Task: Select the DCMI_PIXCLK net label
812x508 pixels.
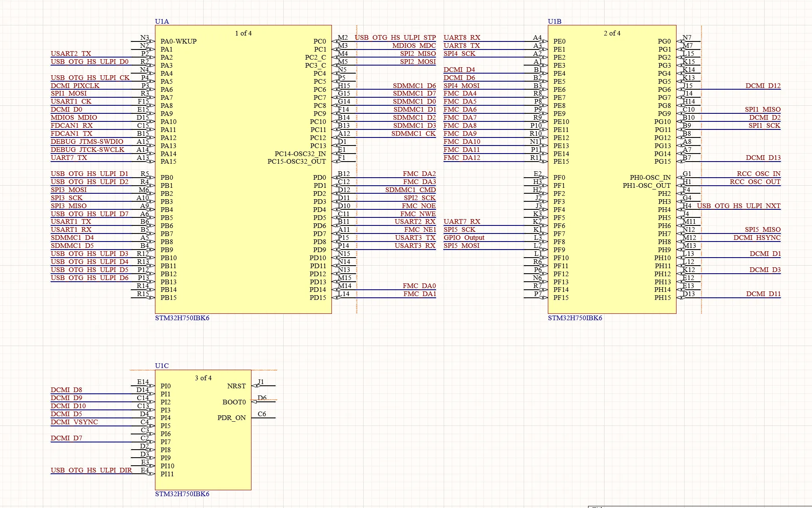Action: (x=75, y=85)
